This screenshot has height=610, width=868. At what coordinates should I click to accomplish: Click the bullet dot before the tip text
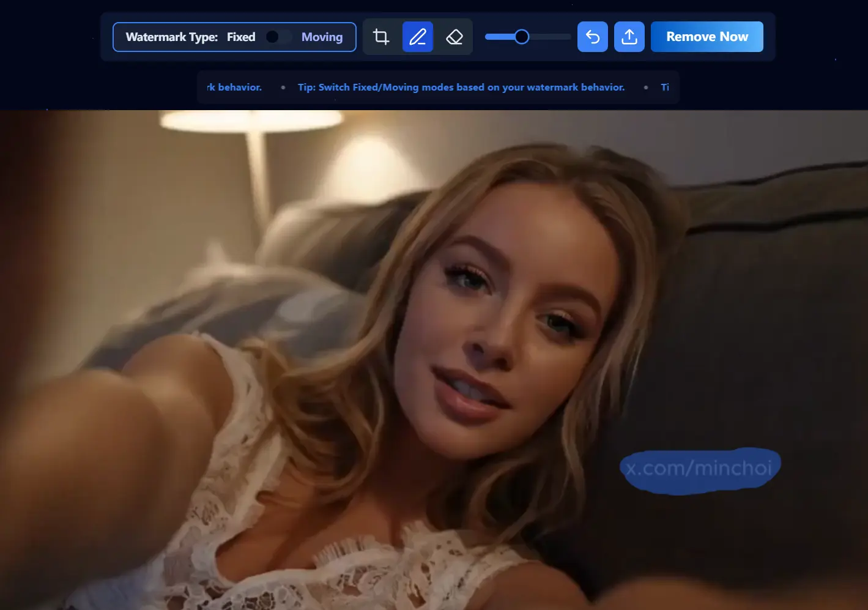(283, 87)
